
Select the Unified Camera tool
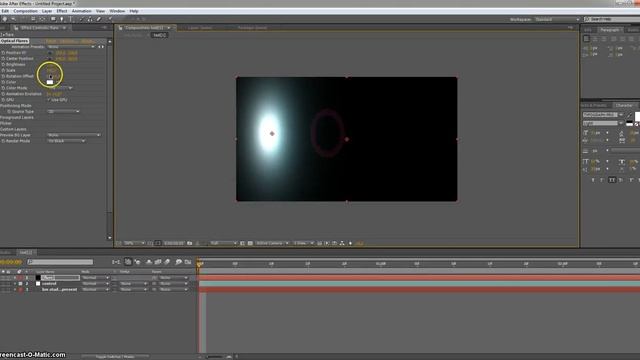33,19
